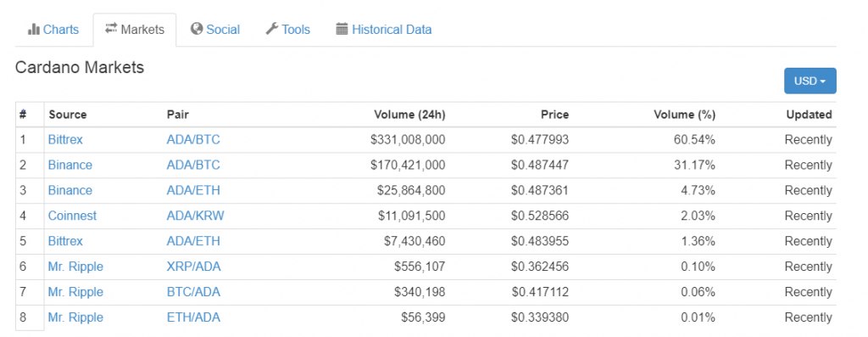Click the calendar icon beside Historical Data
The height and width of the screenshot is (337, 868).
pyautogui.click(x=342, y=29)
